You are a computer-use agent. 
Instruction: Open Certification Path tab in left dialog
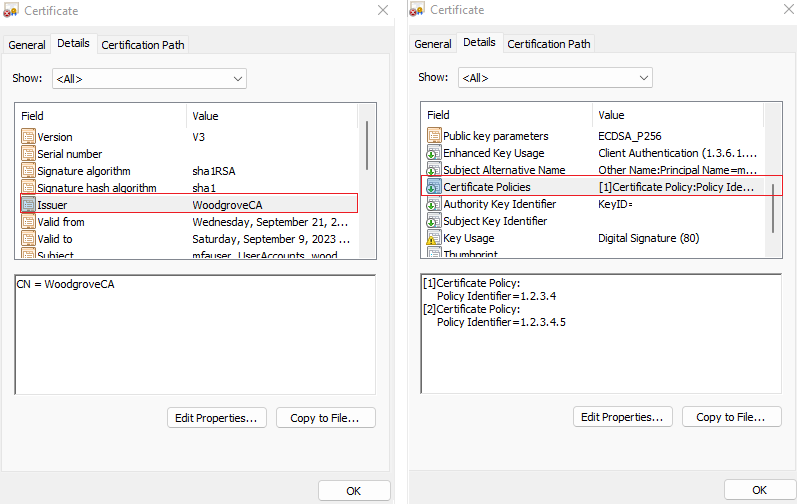pyautogui.click(x=143, y=45)
